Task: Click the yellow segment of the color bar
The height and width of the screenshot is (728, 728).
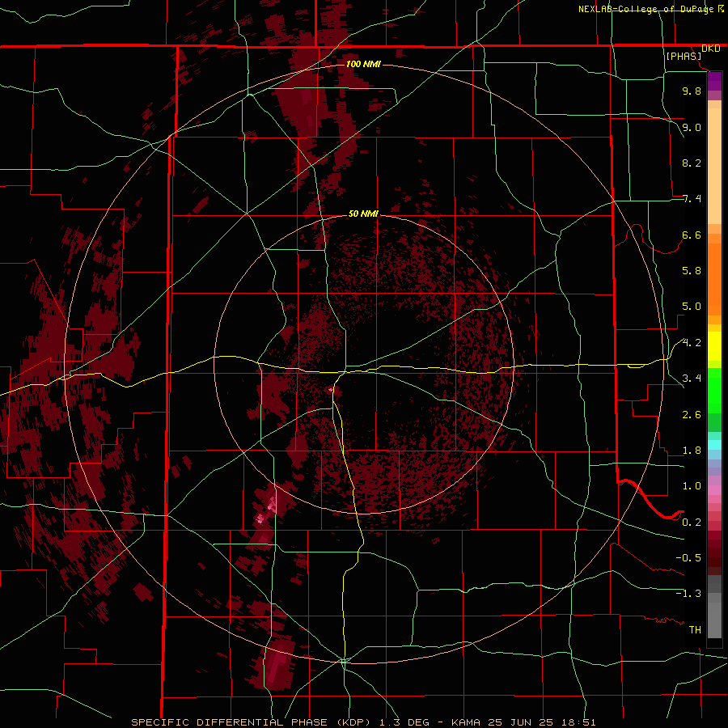Action: pos(714,346)
